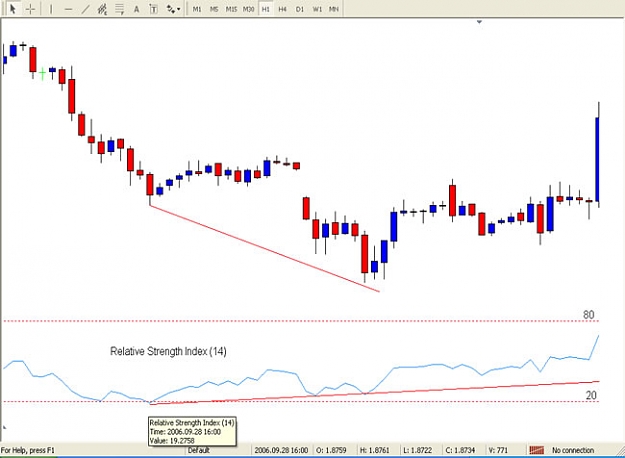This screenshot has width=625, height=458.
Task: Toggle the active H1 timeframe button
Action: coord(266,9)
